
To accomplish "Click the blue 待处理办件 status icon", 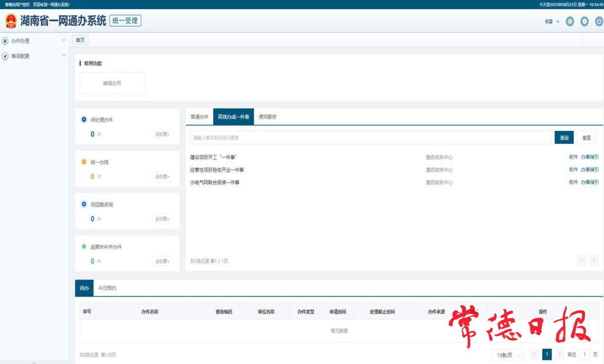I will coord(84,120).
